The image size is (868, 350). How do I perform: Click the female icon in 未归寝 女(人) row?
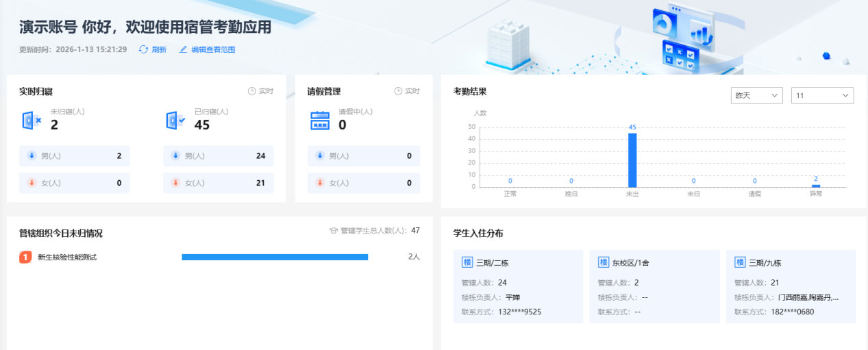coord(31,183)
